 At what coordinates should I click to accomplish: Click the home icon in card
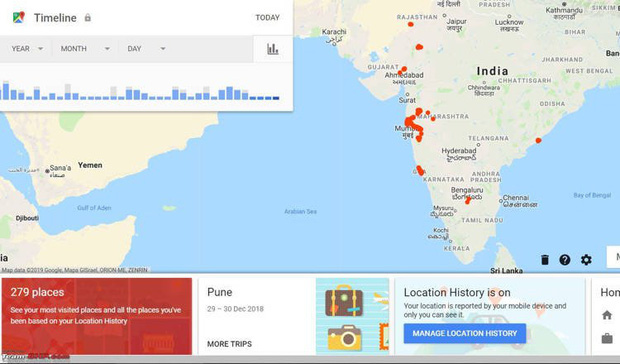tap(607, 315)
